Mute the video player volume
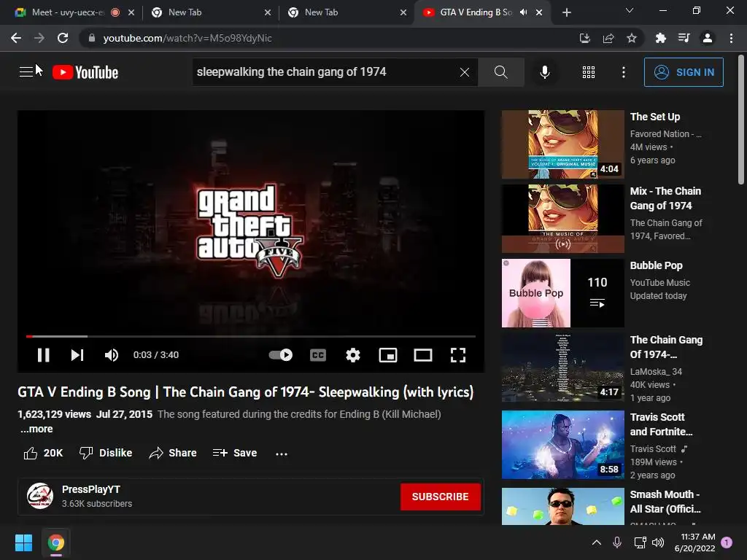This screenshot has height=560, width=747. pos(112,355)
